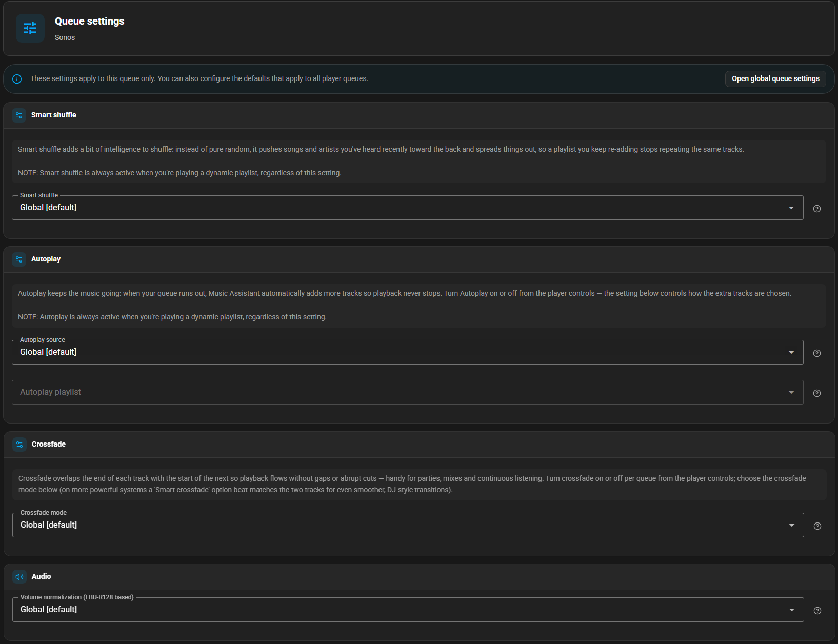Expand the Autoplay playlist dropdown
Image resolution: width=838 pixels, height=644 pixels.
pyautogui.click(x=408, y=392)
